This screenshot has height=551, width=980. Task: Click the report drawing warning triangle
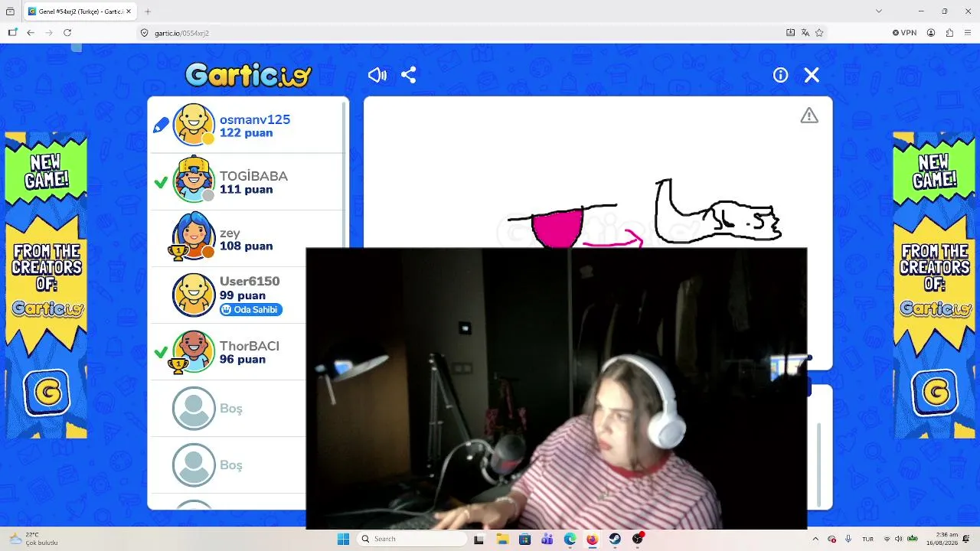point(809,116)
